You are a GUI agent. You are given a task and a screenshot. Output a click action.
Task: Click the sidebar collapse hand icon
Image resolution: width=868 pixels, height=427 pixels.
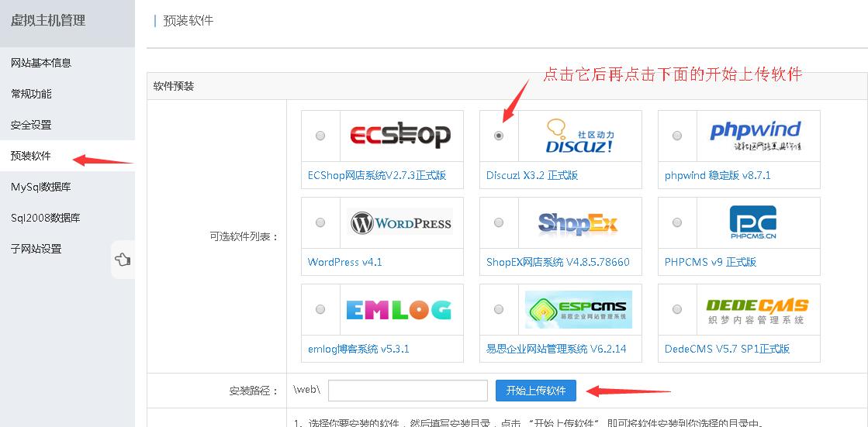(x=123, y=259)
